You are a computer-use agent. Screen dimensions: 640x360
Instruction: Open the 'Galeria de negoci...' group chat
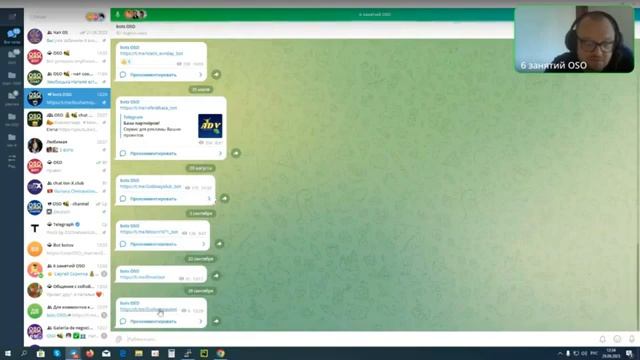pos(67,332)
